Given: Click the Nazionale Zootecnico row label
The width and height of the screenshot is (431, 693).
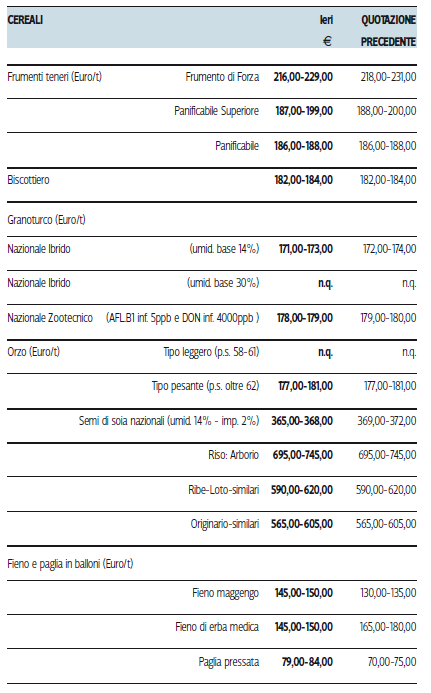Looking at the screenshot, I should [x=50, y=318].
